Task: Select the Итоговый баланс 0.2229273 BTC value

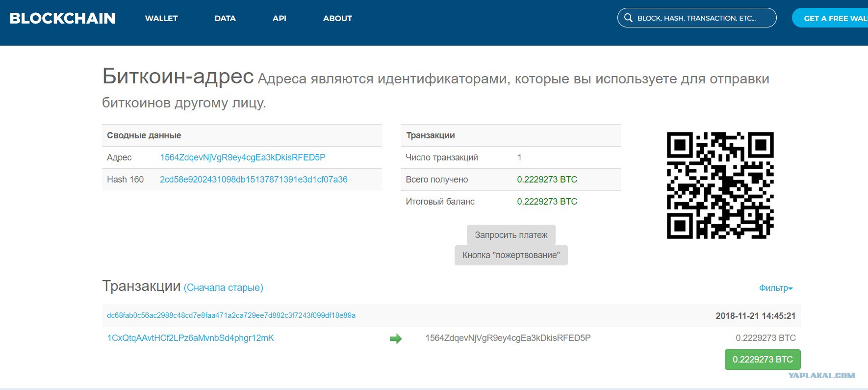Action: pos(547,202)
